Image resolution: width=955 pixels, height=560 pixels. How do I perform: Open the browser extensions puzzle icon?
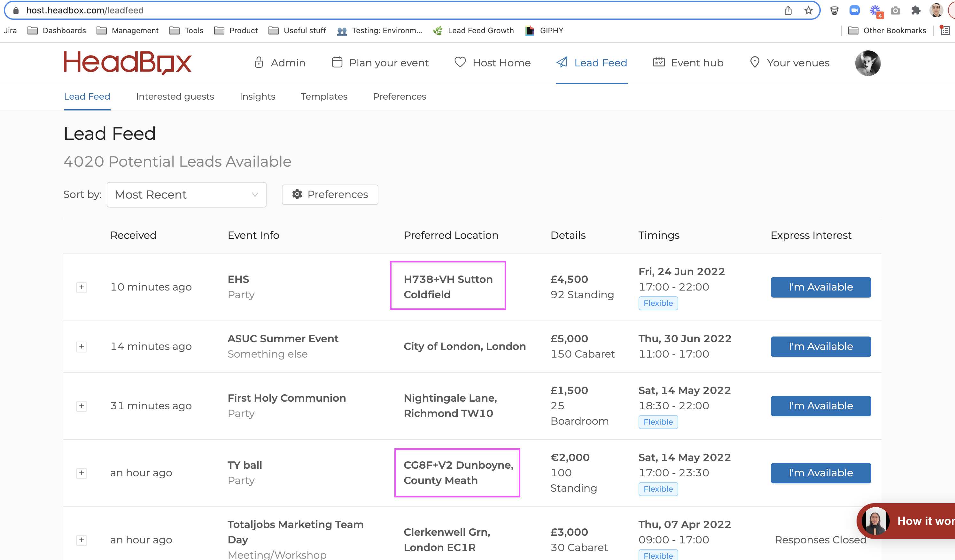pyautogui.click(x=916, y=10)
